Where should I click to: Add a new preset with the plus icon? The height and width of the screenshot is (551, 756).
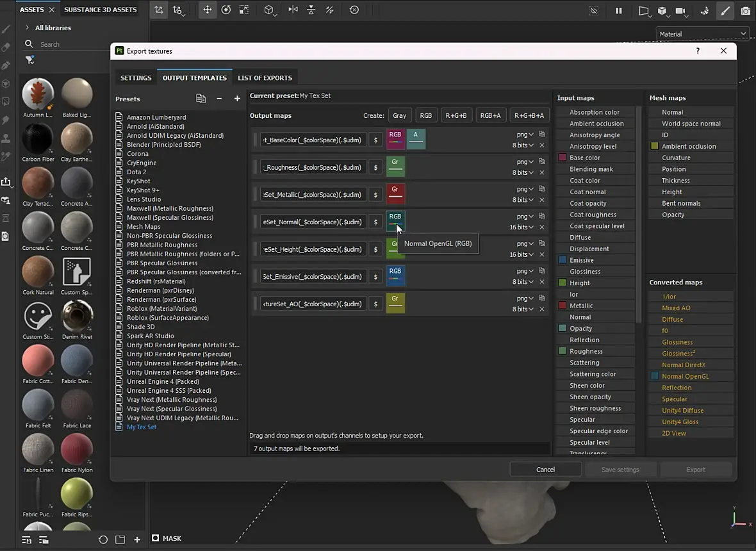point(237,99)
